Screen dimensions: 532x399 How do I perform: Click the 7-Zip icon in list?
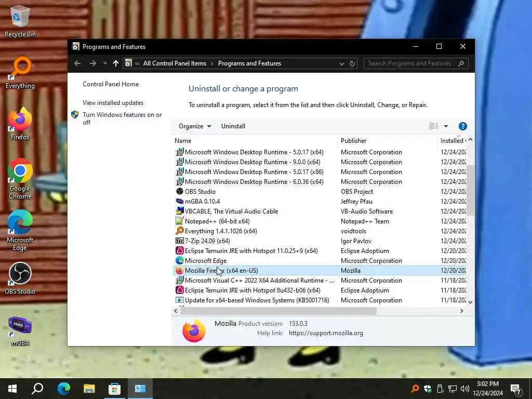point(180,241)
